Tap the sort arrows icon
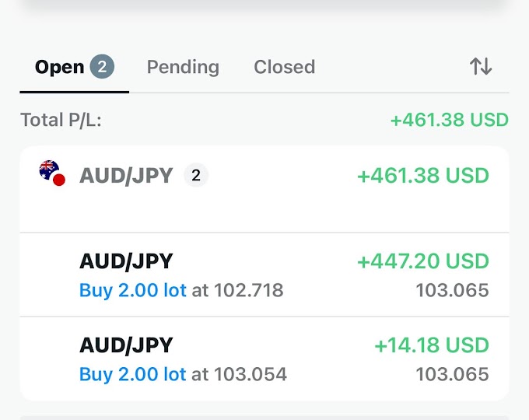The width and height of the screenshot is (529, 420). pos(481,67)
